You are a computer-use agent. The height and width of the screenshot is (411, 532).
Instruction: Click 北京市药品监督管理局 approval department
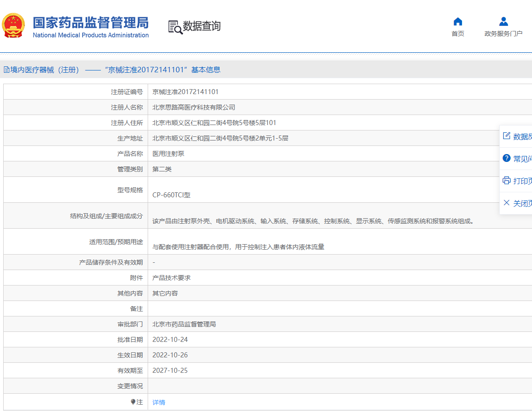[x=184, y=324]
